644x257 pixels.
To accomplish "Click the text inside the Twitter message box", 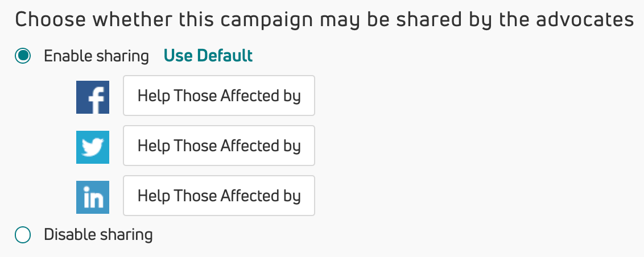I will 219,146.
